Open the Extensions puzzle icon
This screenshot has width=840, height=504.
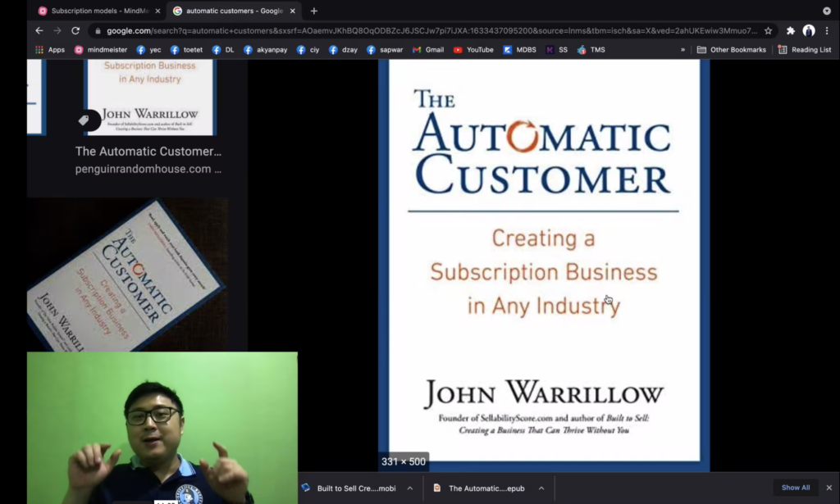[790, 30]
